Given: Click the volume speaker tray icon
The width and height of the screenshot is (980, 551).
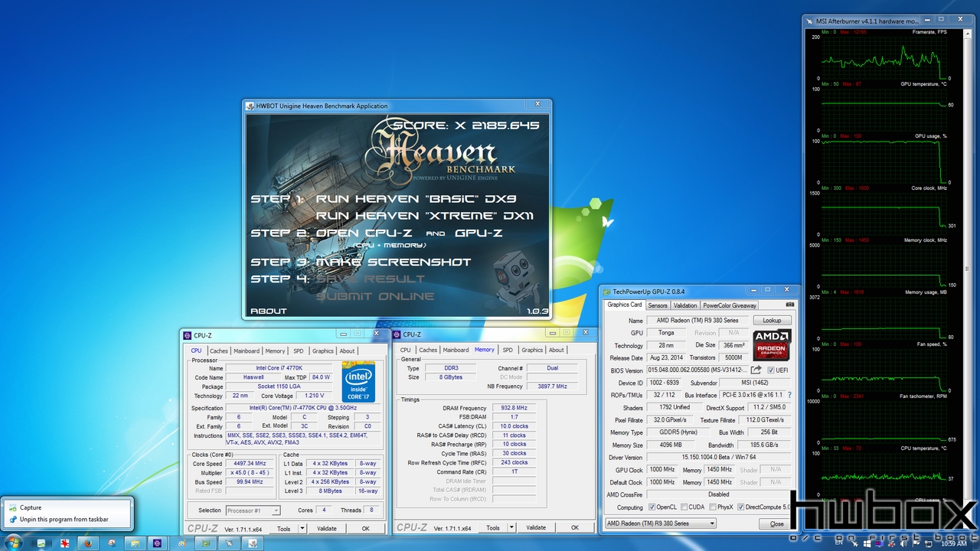Looking at the screenshot, I should point(903,543).
